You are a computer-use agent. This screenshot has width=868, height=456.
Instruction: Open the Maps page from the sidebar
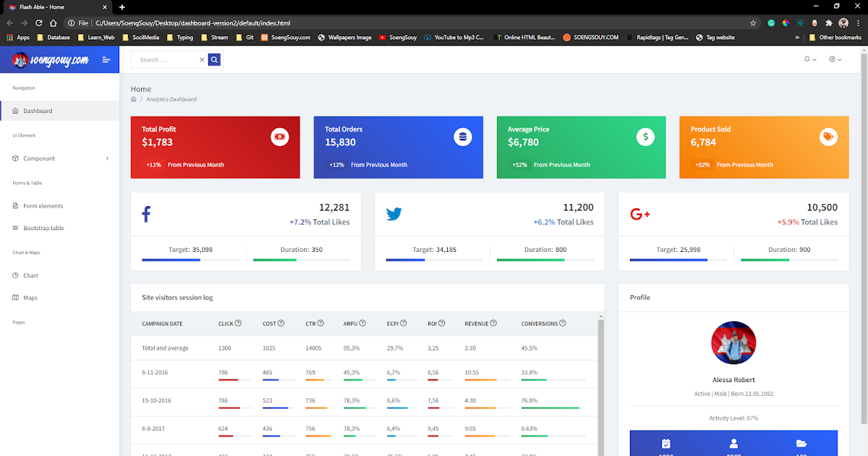31,297
